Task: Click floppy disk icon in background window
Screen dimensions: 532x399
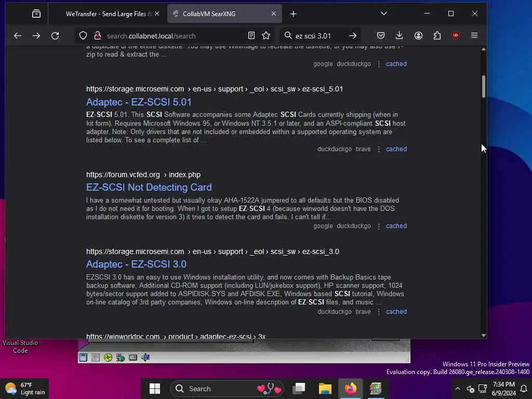Action: coord(83,357)
